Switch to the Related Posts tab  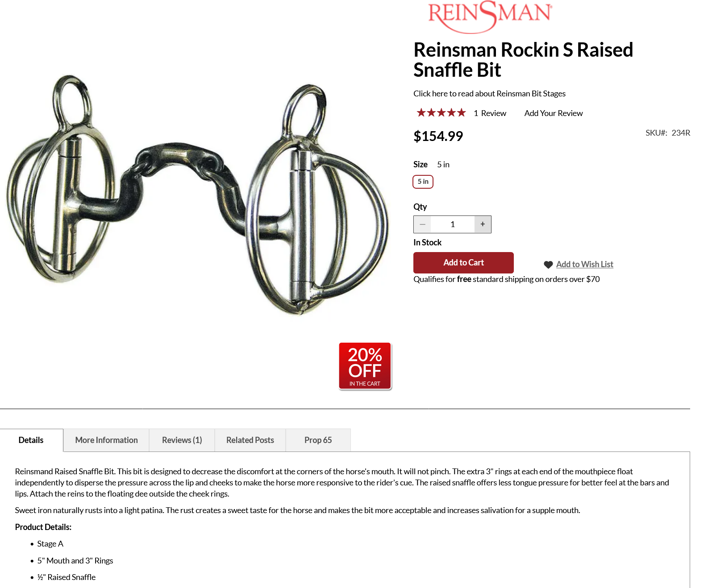(x=250, y=440)
